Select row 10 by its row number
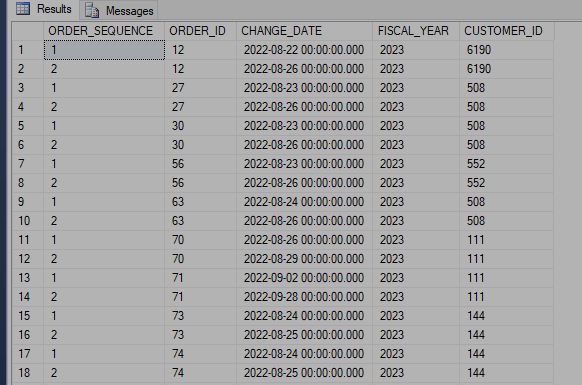Image resolution: width=582 pixels, height=385 pixels. coord(28,221)
